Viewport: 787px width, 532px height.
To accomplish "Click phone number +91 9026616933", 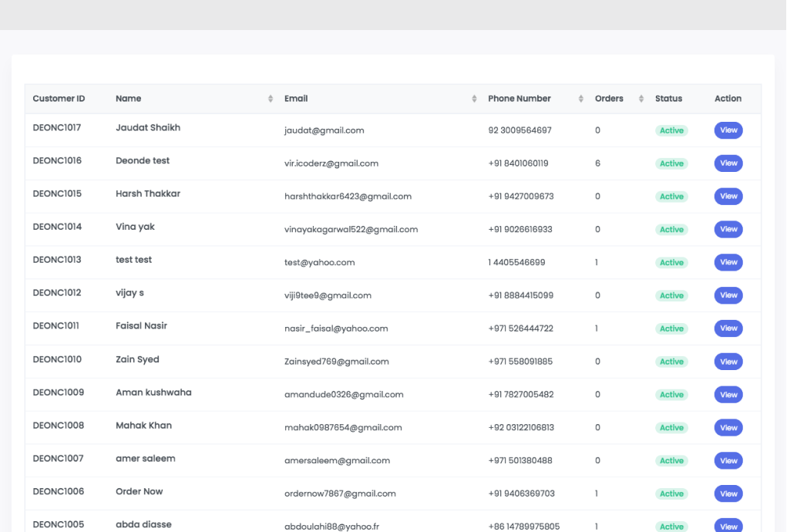I will [x=520, y=229].
